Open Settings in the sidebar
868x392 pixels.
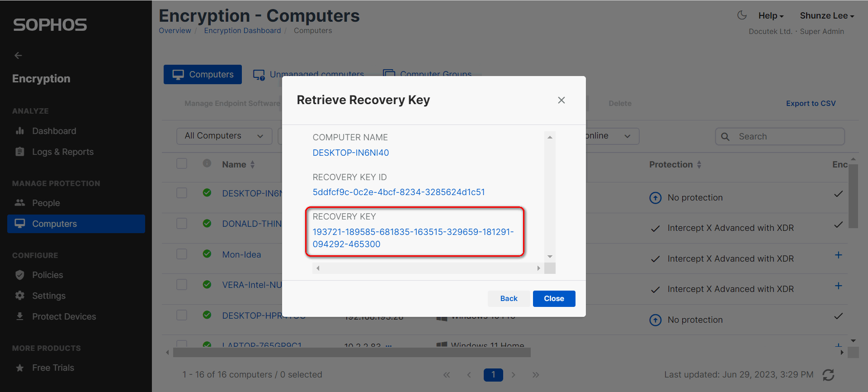point(49,296)
